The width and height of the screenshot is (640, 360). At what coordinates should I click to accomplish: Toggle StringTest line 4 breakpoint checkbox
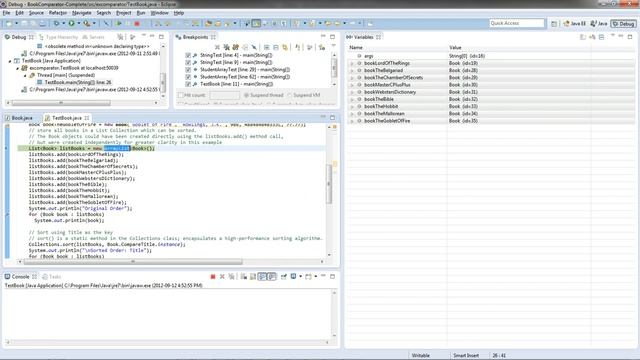188,55
